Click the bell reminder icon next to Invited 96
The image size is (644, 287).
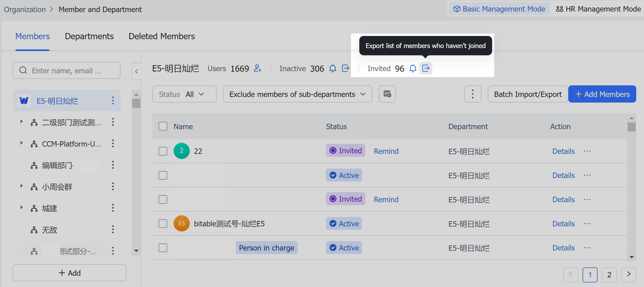[x=413, y=68]
